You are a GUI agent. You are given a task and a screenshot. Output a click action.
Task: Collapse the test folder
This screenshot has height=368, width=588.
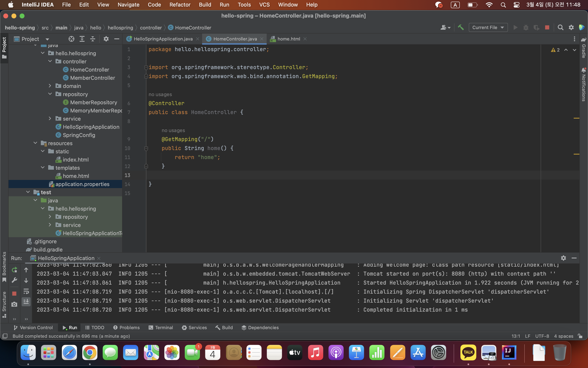pyautogui.click(x=28, y=192)
